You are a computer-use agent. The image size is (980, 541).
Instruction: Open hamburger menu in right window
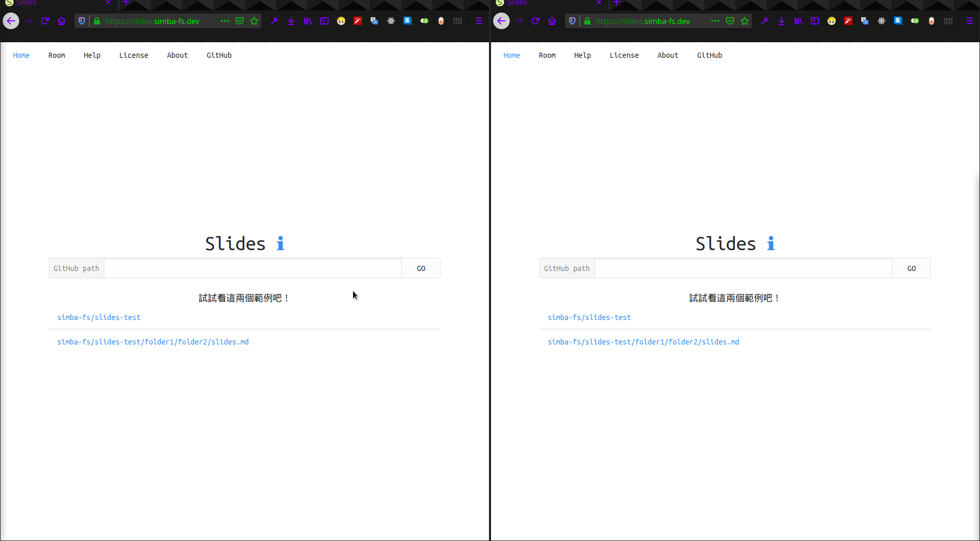(x=970, y=21)
